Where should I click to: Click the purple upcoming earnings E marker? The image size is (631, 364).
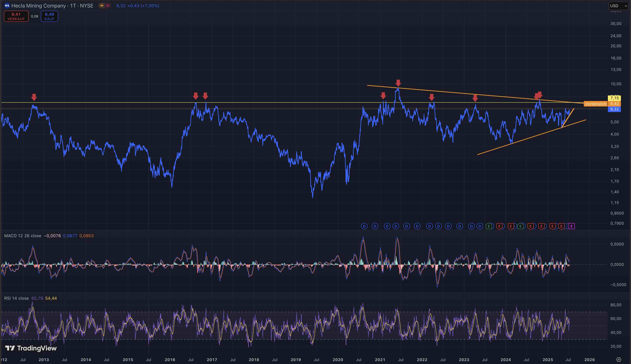[572, 226]
